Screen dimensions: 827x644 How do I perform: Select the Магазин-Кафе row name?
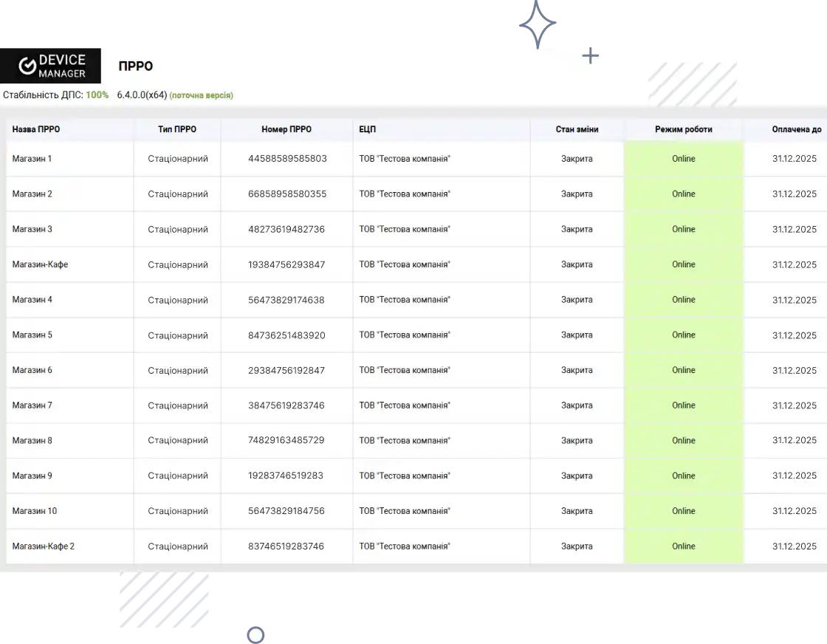[40, 264]
